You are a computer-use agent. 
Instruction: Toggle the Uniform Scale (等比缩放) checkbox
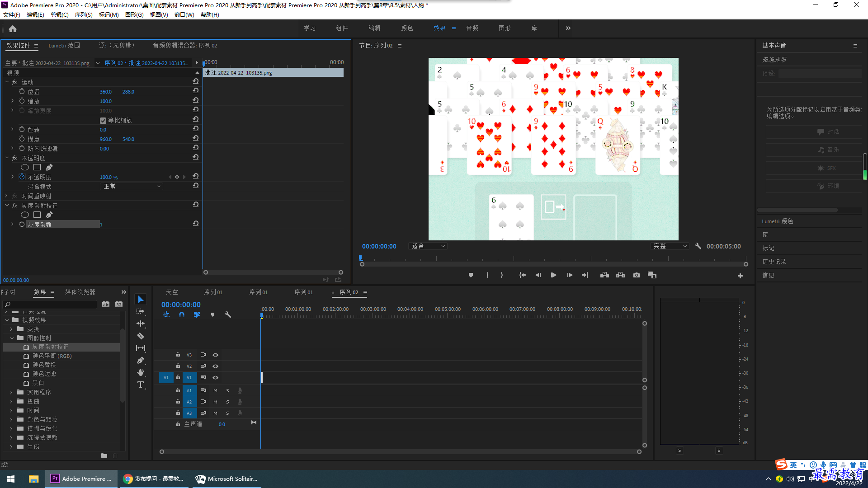(x=103, y=120)
